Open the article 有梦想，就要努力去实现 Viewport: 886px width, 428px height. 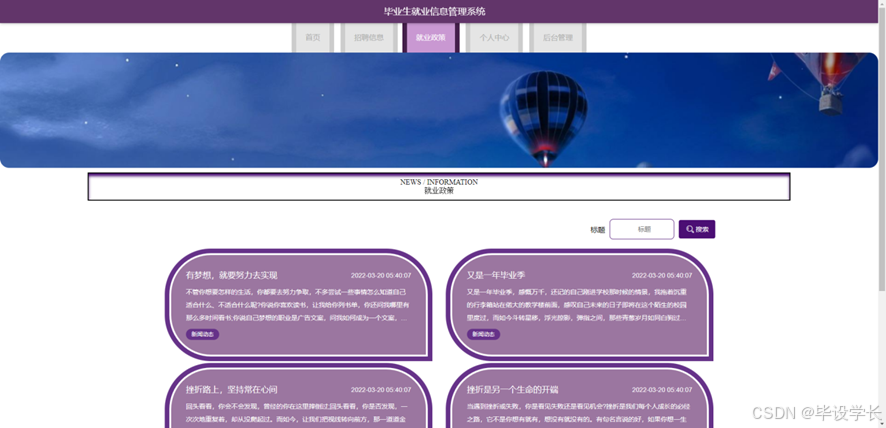click(x=232, y=275)
